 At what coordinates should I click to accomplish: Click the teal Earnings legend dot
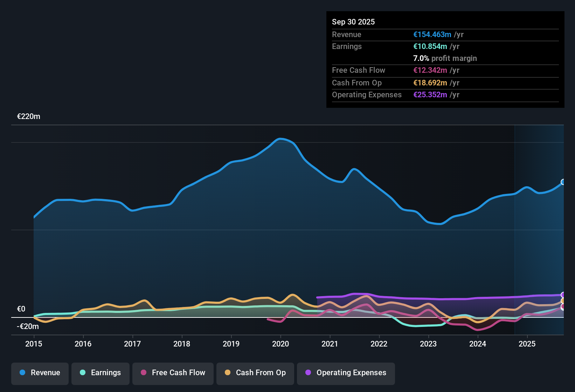[83, 373]
